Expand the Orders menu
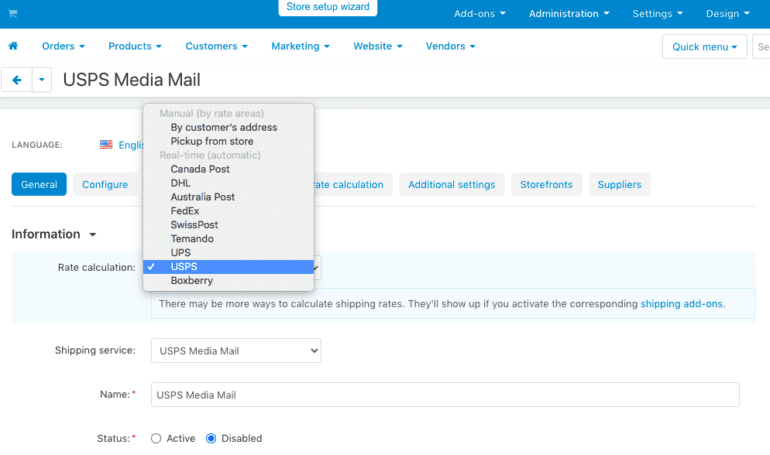Screen dimensions: 770x455 [63, 46]
